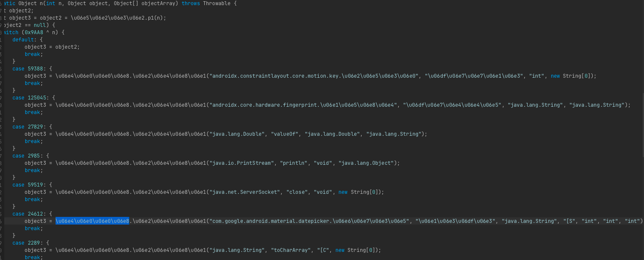This screenshot has width=644, height=260.
Task: Click the throws keyword in method signature
Action: pos(192,3)
